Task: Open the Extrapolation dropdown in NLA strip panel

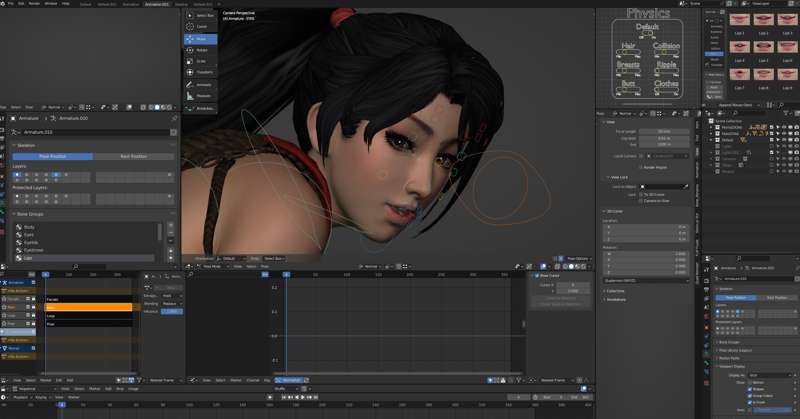Action: point(172,295)
